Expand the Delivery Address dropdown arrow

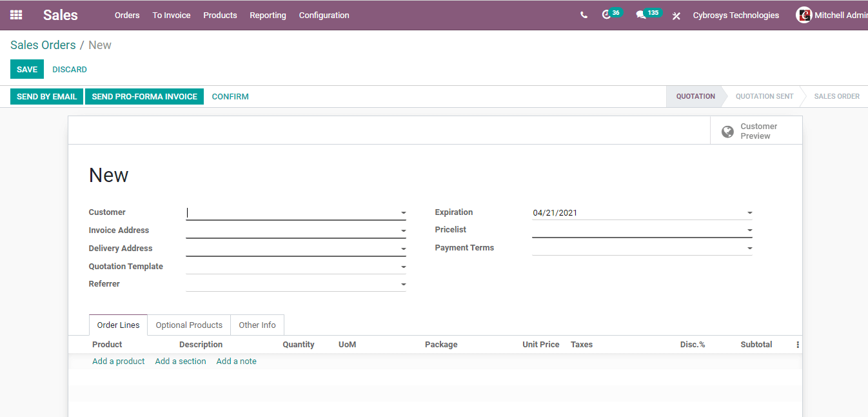403,249
